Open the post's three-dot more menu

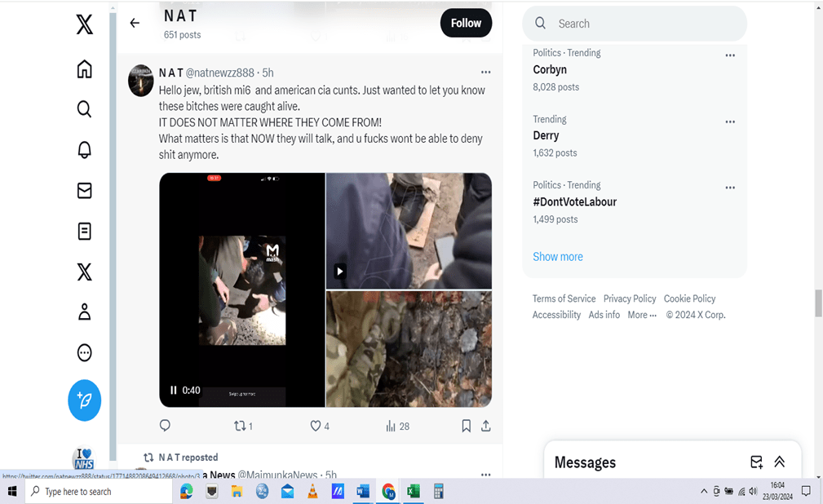pyautogui.click(x=485, y=73)
